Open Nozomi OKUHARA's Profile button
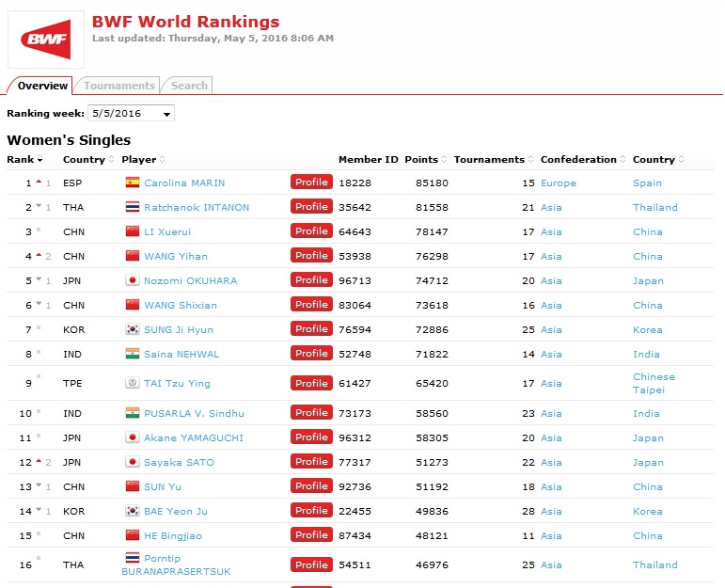Viewport: 725px width, 588px height. (x=311, y=280)
